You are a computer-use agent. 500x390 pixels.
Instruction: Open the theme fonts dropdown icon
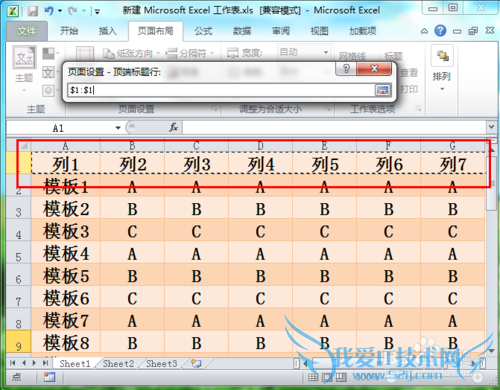click(x=51, y=72)
